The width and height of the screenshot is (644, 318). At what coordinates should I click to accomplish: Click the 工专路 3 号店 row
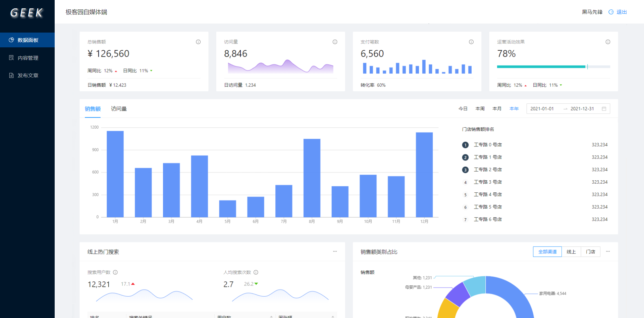[x=535, y=182]
